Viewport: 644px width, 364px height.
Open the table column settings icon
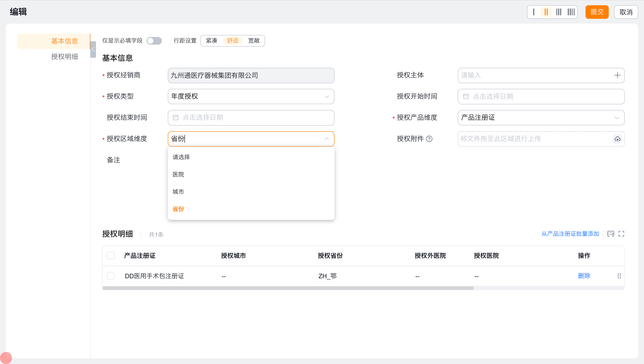point(610,234)
